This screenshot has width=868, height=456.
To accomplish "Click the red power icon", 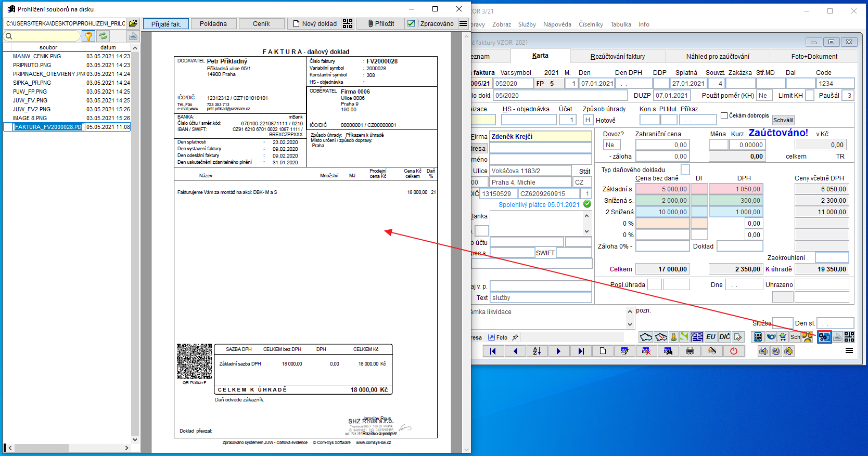I will [x=734, y=351].
